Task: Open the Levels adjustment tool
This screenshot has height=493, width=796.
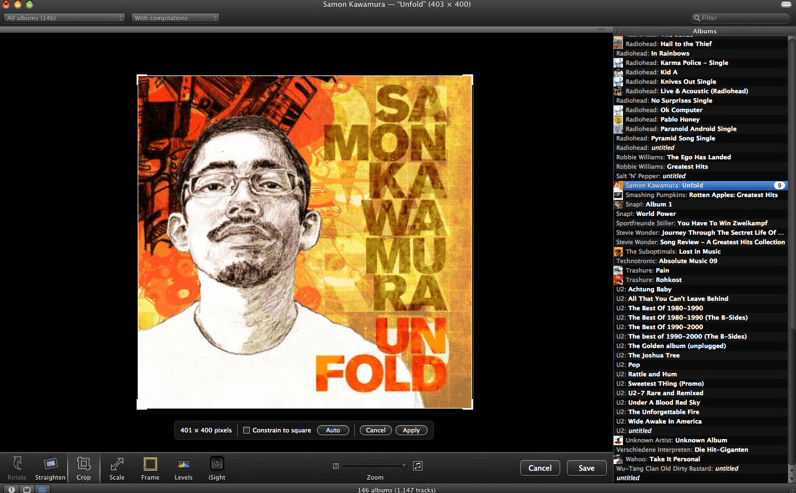Action: [x=183, y=468]
